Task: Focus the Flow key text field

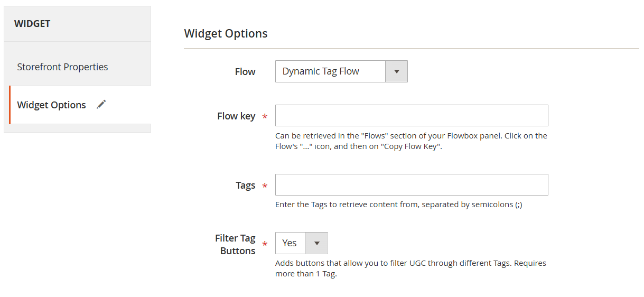Action: [412, 116]
